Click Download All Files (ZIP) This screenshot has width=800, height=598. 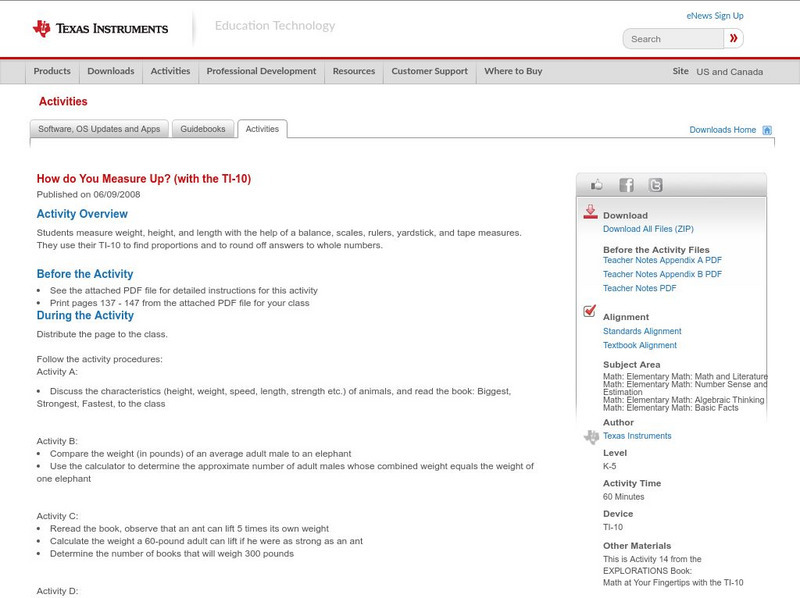(648, 229)
